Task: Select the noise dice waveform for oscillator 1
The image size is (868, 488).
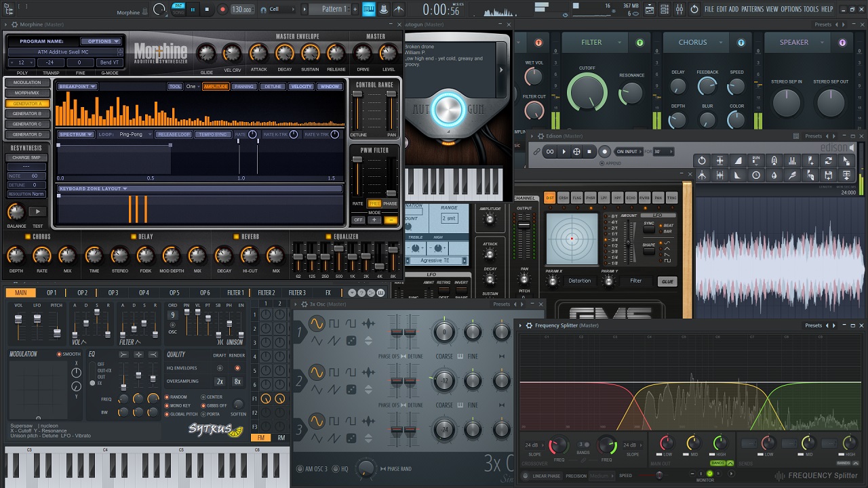Action: click(x=351, y=341)
